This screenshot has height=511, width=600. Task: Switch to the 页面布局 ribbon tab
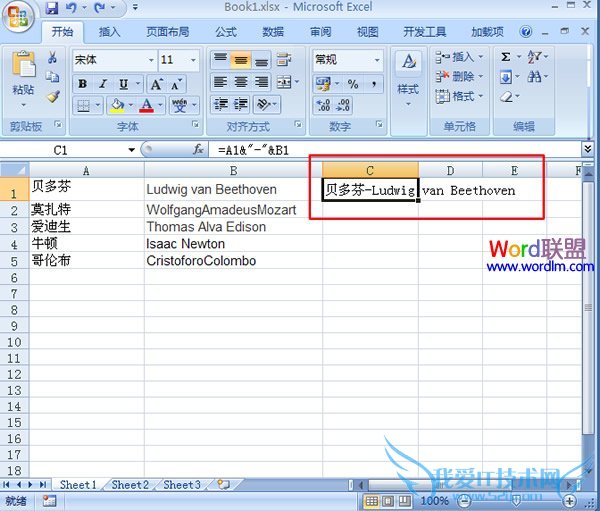(x=168, y=32)
